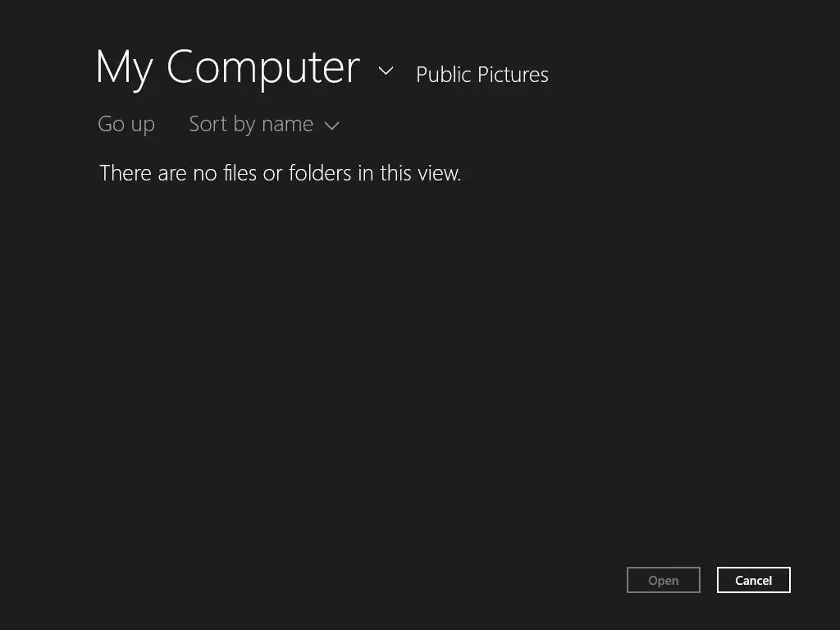This screenshot has width=840, height=630.
Task: Click the Public Pictures folder label
Action: click(x=482, y=75)
